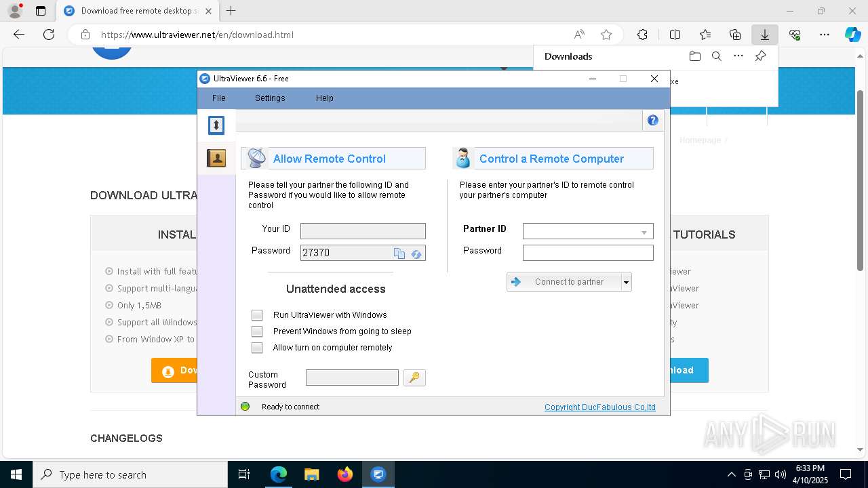Open a new browser tab
This screenshot has width=868, height=488.
click(231, 11)
